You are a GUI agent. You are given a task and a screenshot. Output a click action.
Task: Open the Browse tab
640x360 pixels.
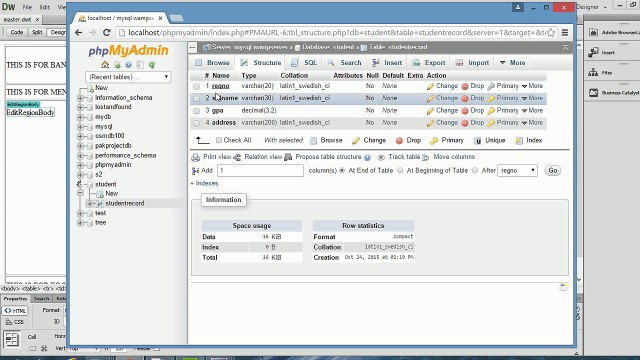(x=212, y=63)
